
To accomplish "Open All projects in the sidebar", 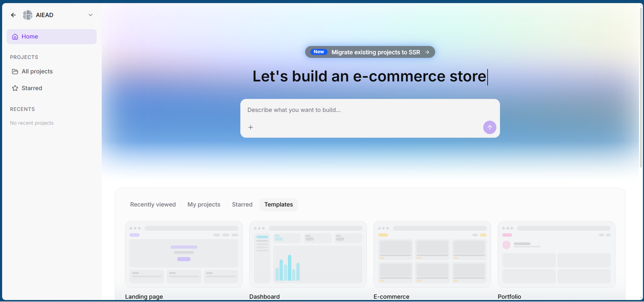I will [52, 72].
